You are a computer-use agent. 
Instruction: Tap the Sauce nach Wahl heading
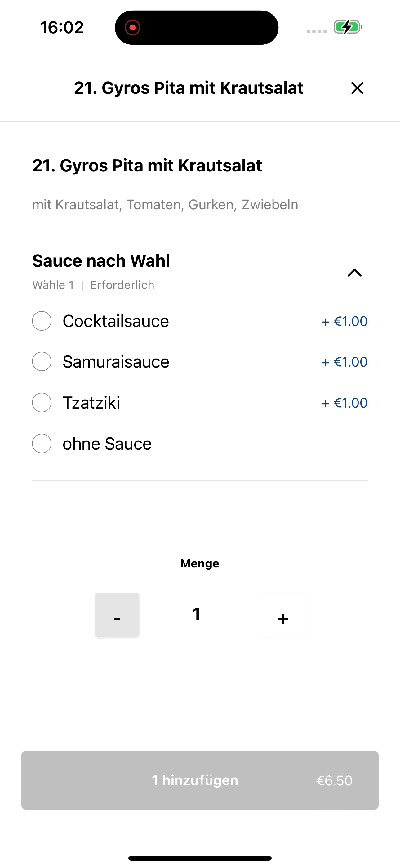point(101,260)
